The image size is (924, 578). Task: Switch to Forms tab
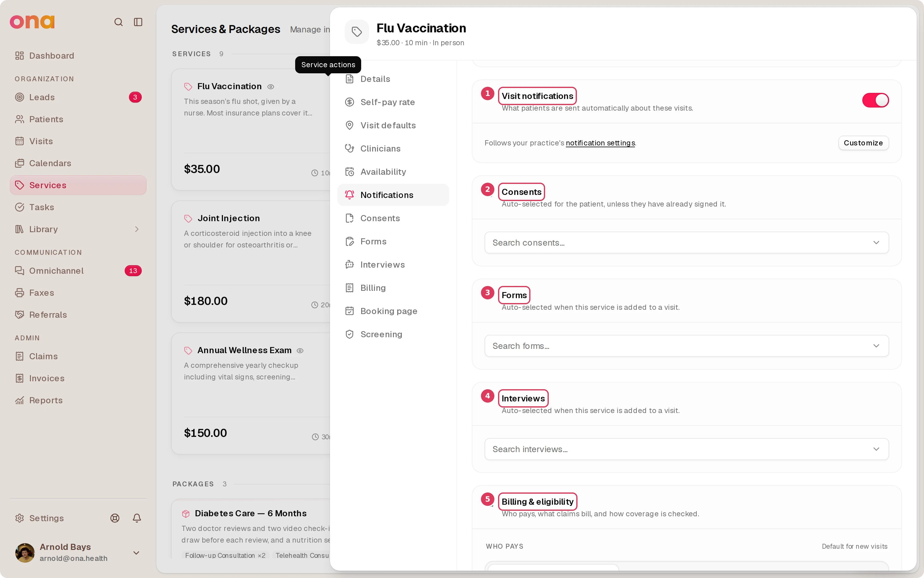pyautogui.click(x=393, y=242)
